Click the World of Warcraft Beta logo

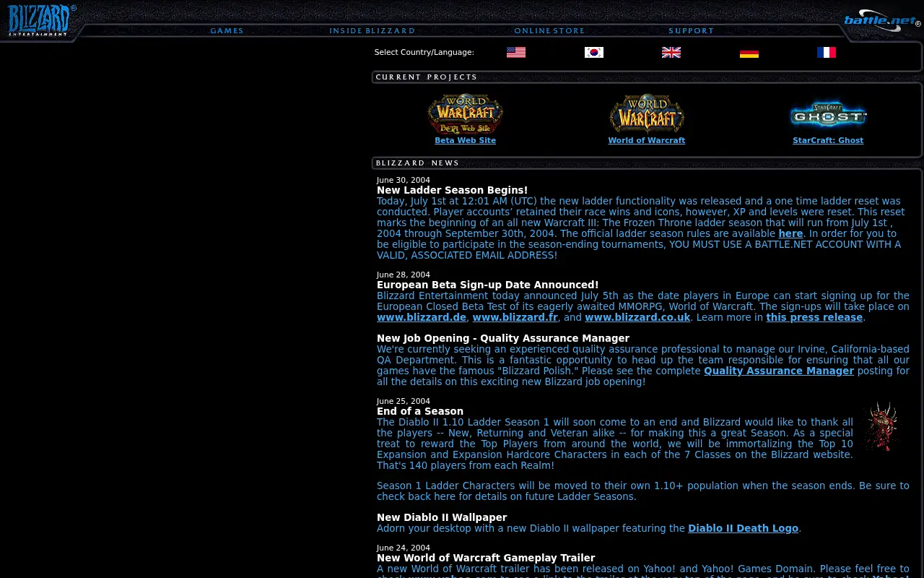pos(465,114)
